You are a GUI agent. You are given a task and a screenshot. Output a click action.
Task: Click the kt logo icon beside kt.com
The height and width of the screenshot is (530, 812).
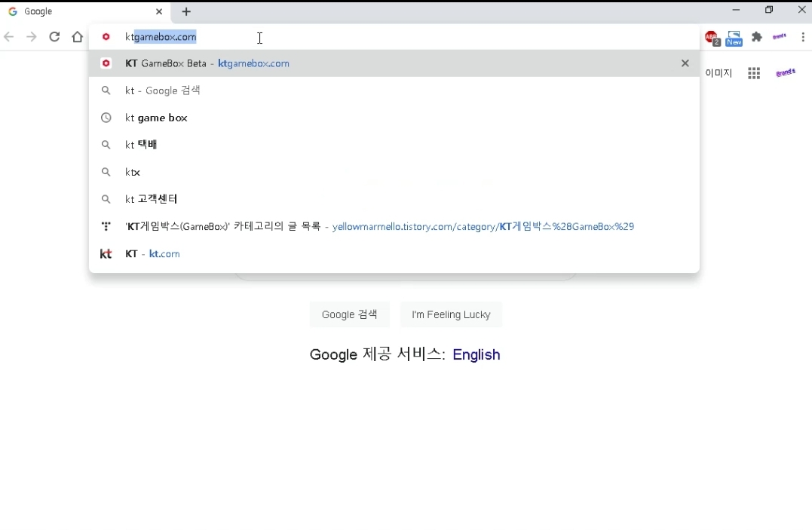point(106,253)
